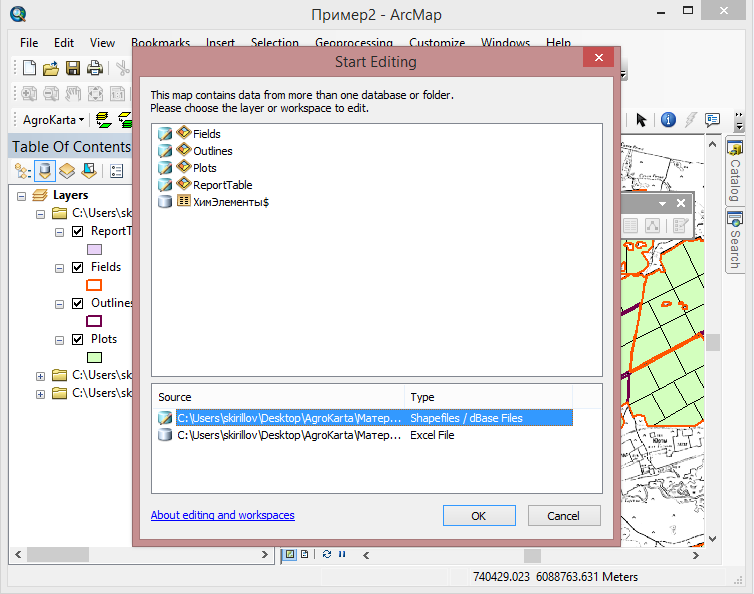Create a new map document icon
Image resolution: width=754 pixels, height=594 pixels.
(x=29, y=68)
